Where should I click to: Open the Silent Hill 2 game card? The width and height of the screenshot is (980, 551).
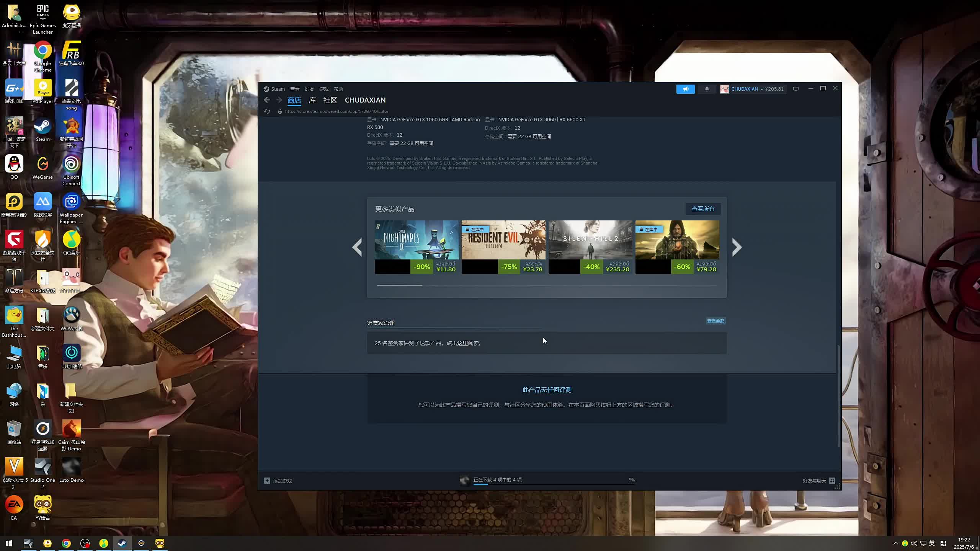click(590, 247)
